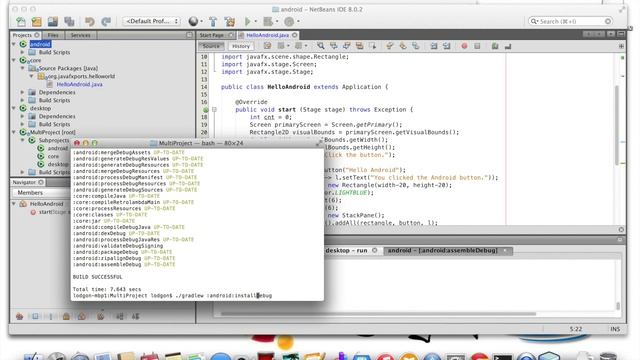Click 'BUILD SUCCESSFUL' text in terminal
The width and height of the screenshot is (640, 360).
(98, 277)
